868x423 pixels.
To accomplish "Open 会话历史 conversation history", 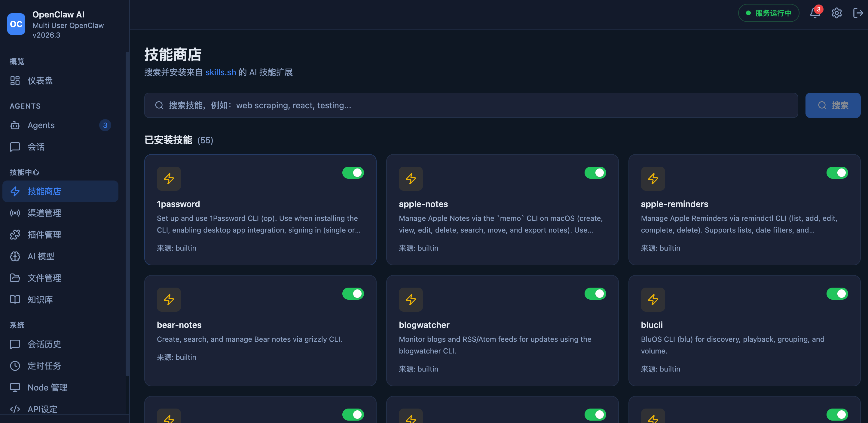I will point(60,344).
